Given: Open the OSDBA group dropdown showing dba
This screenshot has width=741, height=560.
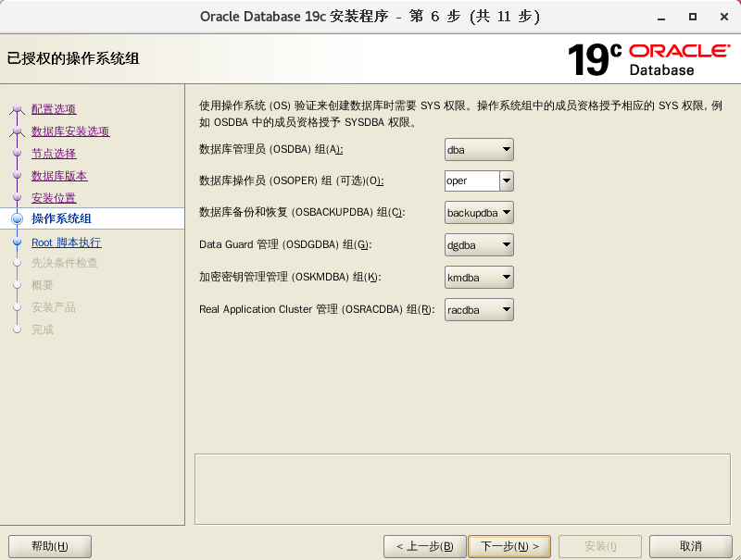Looking at the screenshot, I should click(x=479, y=150).
